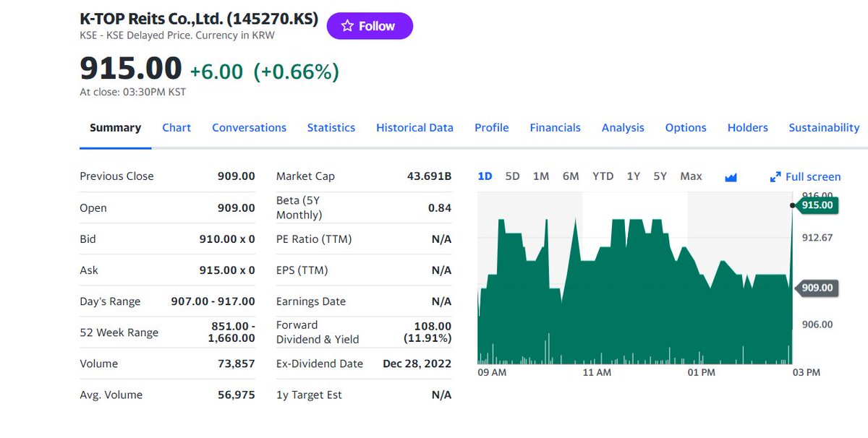Open the Summary tab
Screen dimensions: 868x438
[x=115, y=128]
